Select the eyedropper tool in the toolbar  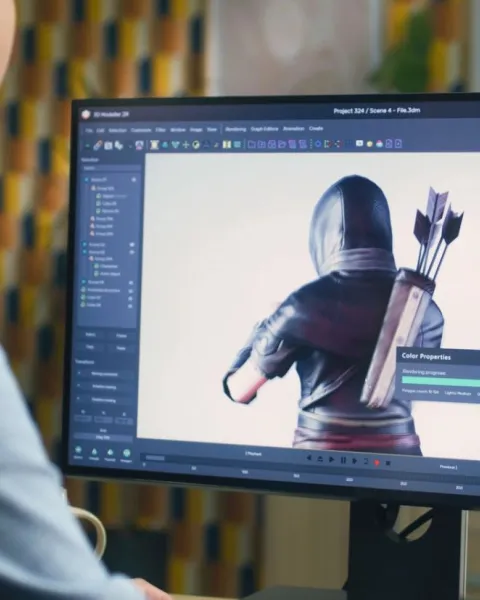tap(98, 145)
